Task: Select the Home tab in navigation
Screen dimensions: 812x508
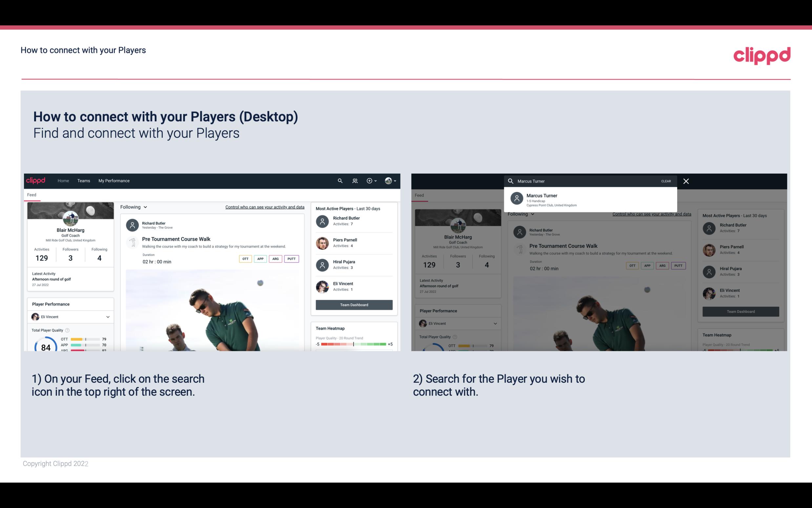Action: click(x=63, y=180)
